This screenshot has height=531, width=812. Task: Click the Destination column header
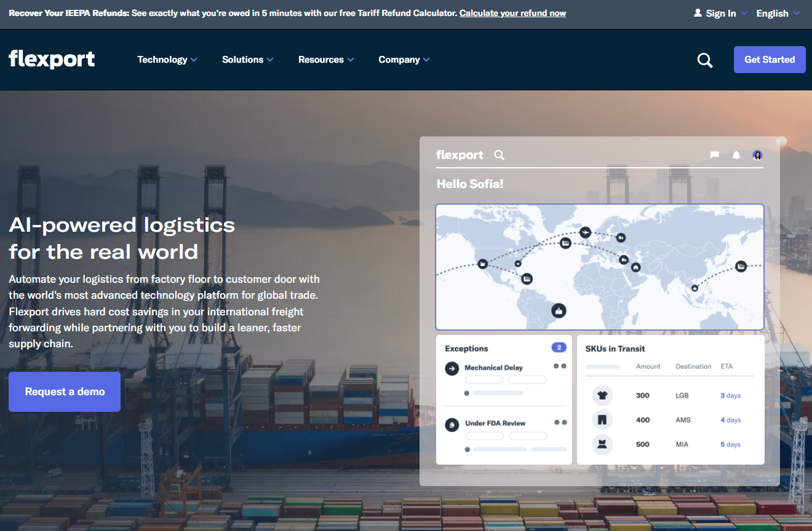pos(693,366)
